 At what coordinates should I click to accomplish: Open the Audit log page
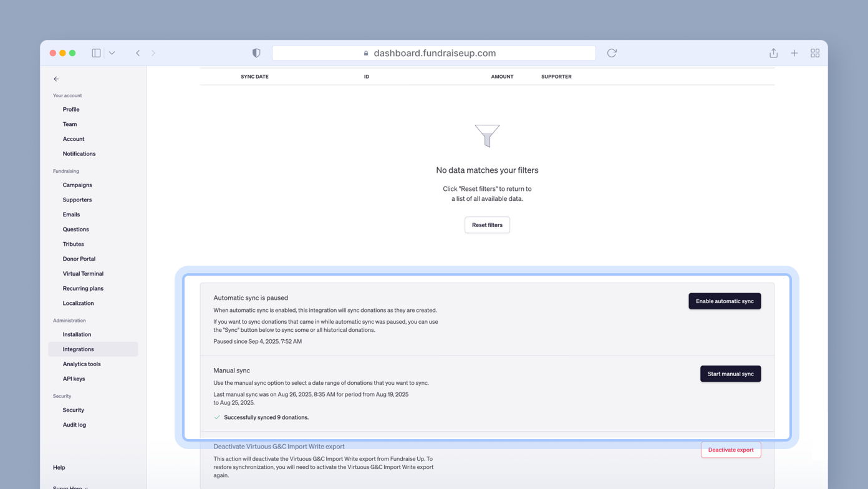pos(74,425)
